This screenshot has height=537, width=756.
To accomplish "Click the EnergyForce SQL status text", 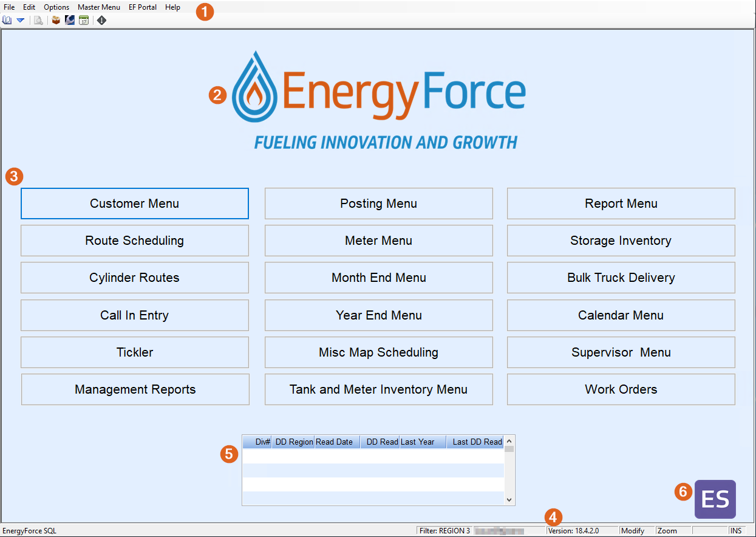I will coord(29,531).
